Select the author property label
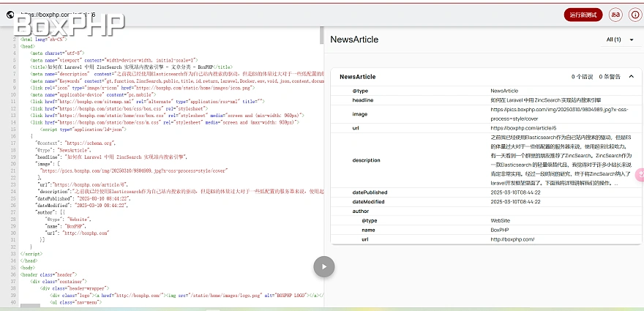 click(x=361, y=211)
